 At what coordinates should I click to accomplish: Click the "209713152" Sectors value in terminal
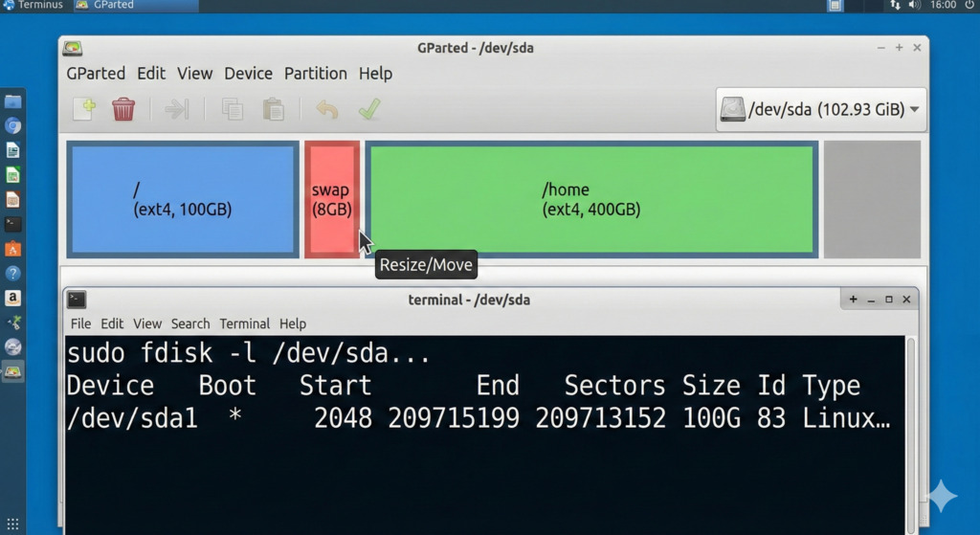click(601, 418)
